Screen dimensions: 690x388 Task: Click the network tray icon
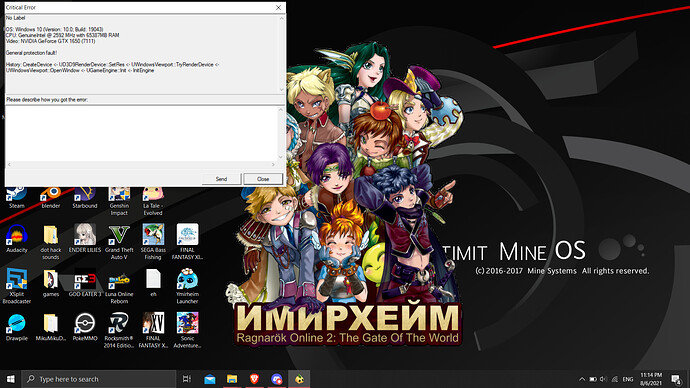point(615,379)
